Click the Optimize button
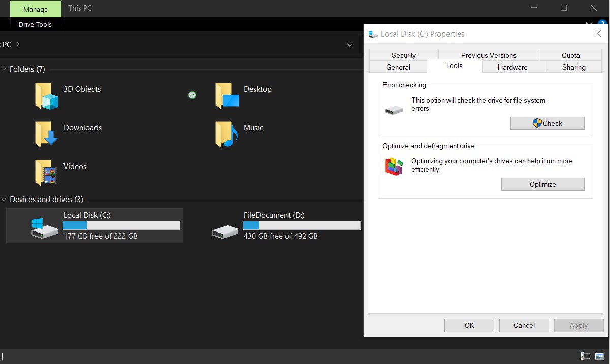 coord(543,184)
